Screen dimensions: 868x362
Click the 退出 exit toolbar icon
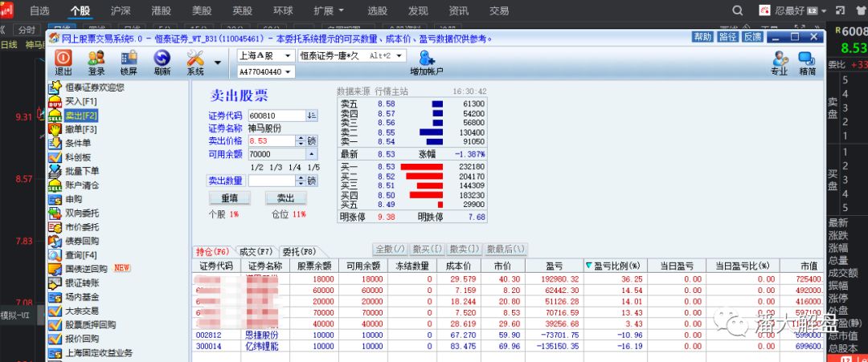click(63, 63)
